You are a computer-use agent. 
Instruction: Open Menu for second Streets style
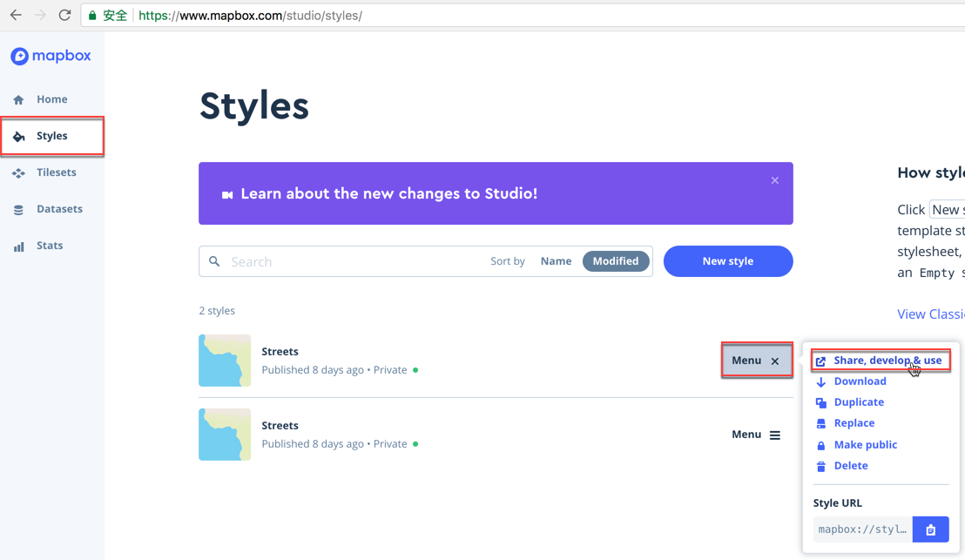pos(756,435)
